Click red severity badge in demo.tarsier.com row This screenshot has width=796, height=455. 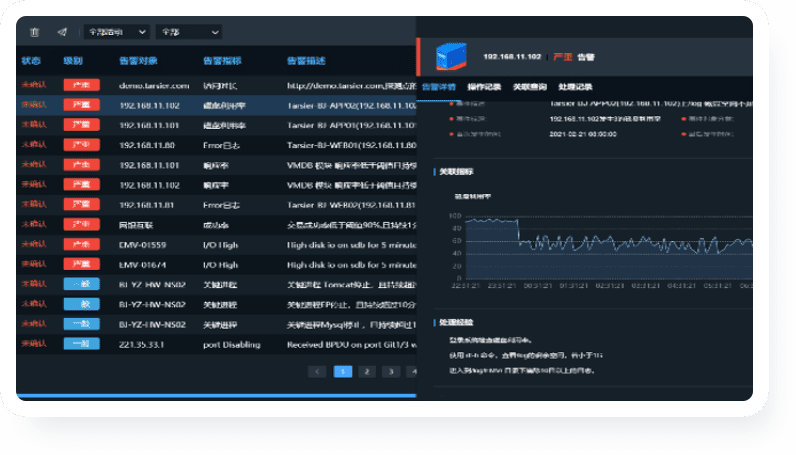click(81, 85)
